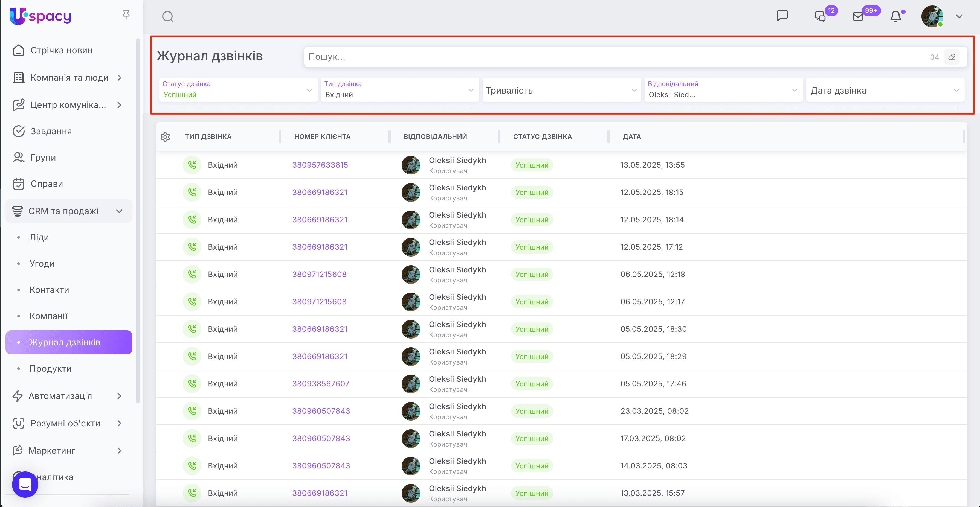The height and width of the screenshot is (507, 980).
Task: Open the mail icon with 99+ badge
Action: pos(857,16)
